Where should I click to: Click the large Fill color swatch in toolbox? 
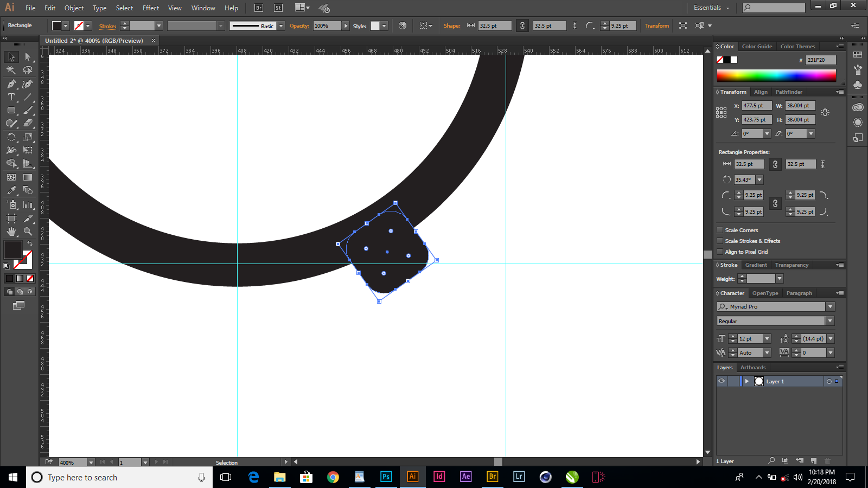[x=13, y=250]
